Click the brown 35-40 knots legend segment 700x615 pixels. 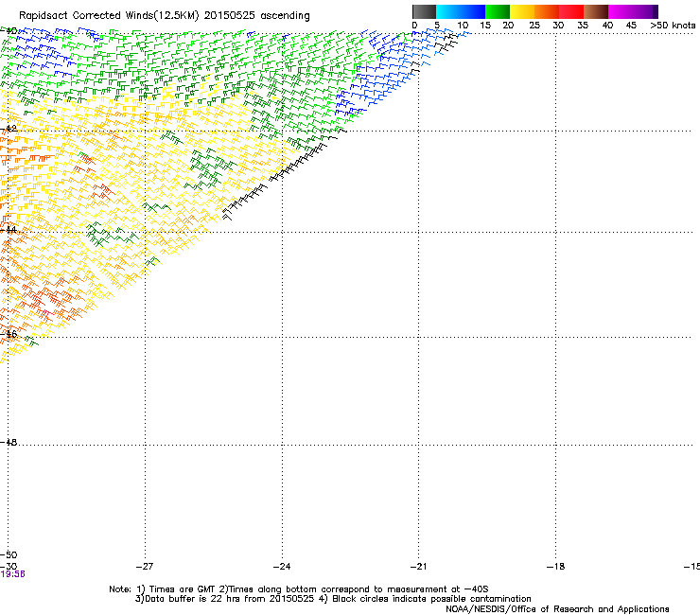coord(596,11)
